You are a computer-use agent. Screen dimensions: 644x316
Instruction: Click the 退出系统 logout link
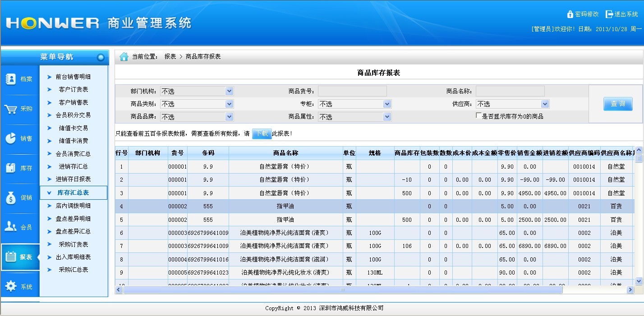click(622, 14)
